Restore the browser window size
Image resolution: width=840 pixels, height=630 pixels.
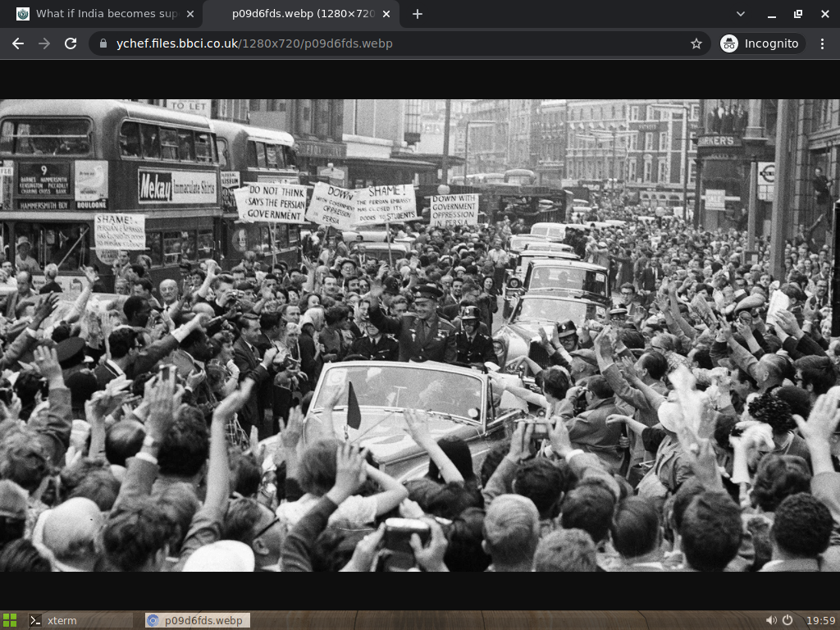tap(798, 14)
